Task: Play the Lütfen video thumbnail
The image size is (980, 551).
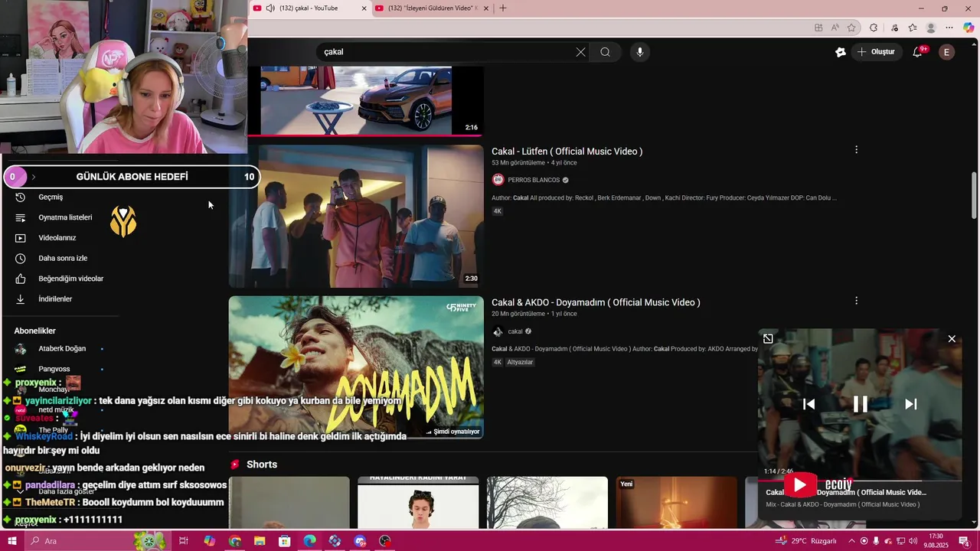Action: [356, 216]
